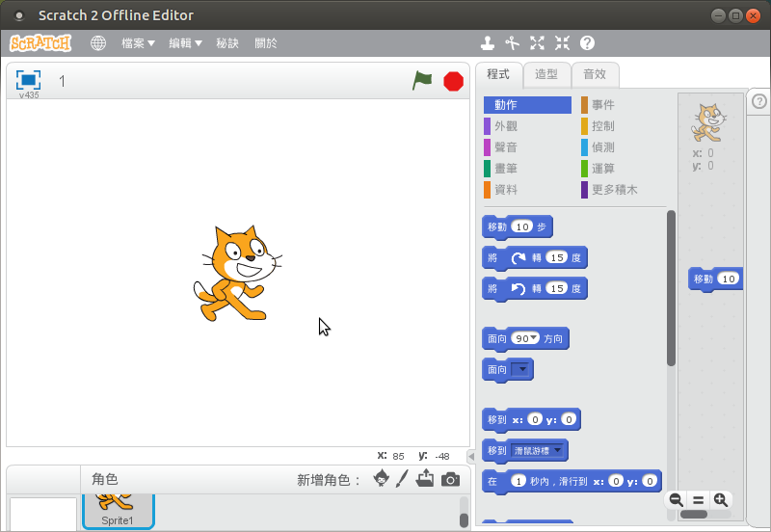This screenshot has height=532, width=771.
Task: Click the 10 field in palette 移動 block
Action: (522, 226)
